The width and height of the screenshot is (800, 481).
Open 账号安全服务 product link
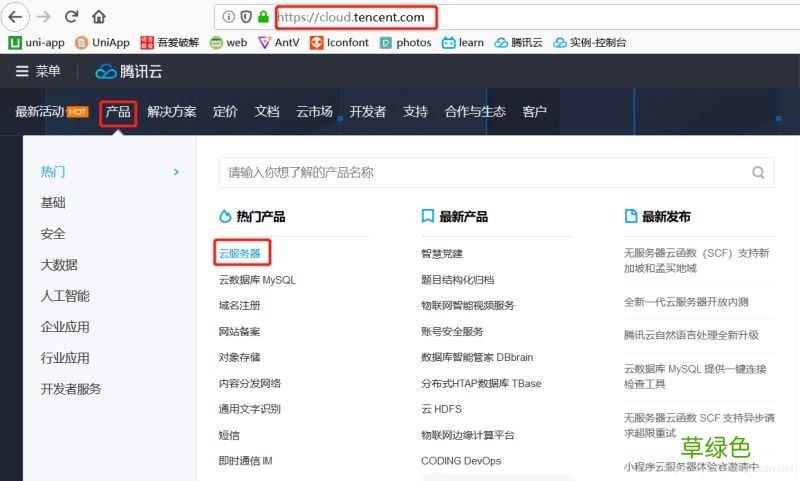coord(452,332)
